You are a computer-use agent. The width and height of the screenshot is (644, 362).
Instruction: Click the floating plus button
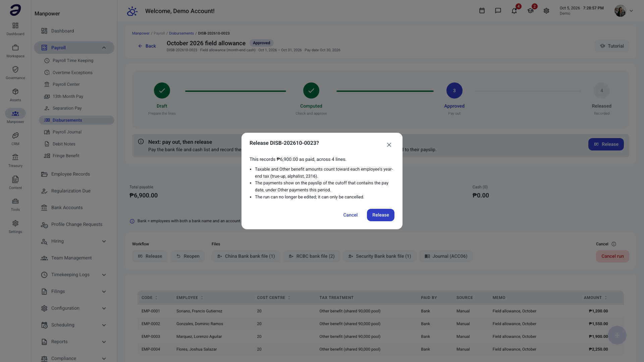[617, 335]
